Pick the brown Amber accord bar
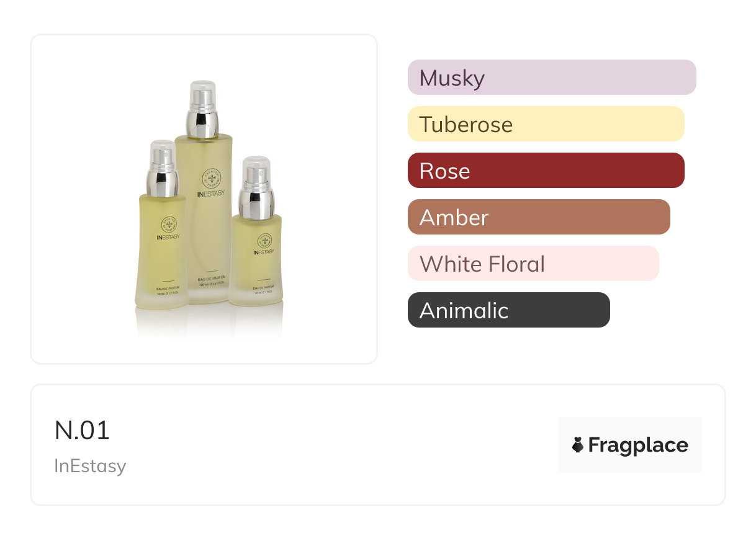The height and width of the screenshot is (536, 756). tap(538, 217)
